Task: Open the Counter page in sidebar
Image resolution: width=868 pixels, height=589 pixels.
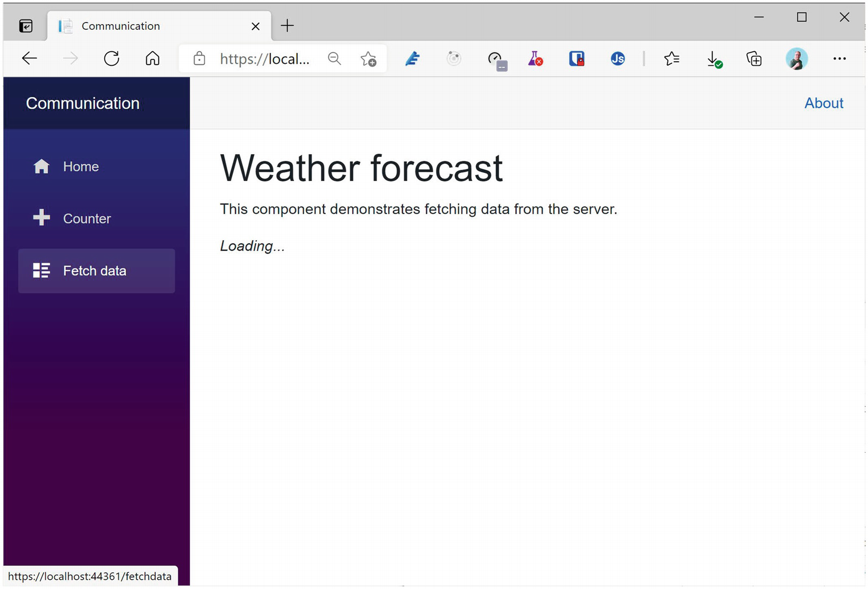Action: pyautogui.click(x=86, y=219)
